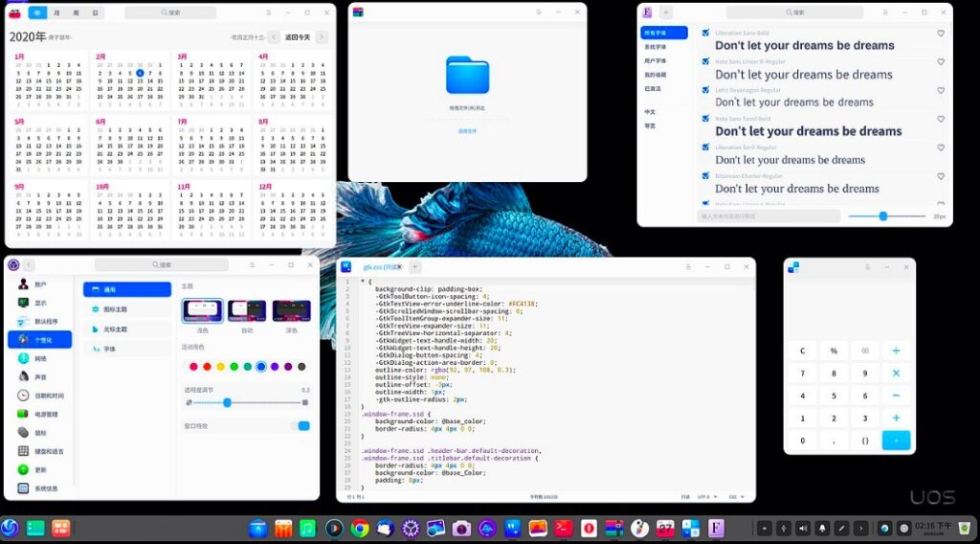Uncheck the Liberation Sans Bold font checkbox

[705, 33]
